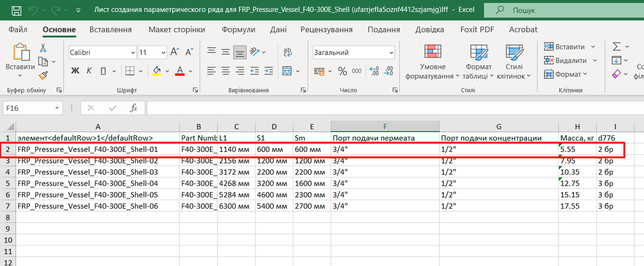Open the fx Insert Function dialog

133,108
